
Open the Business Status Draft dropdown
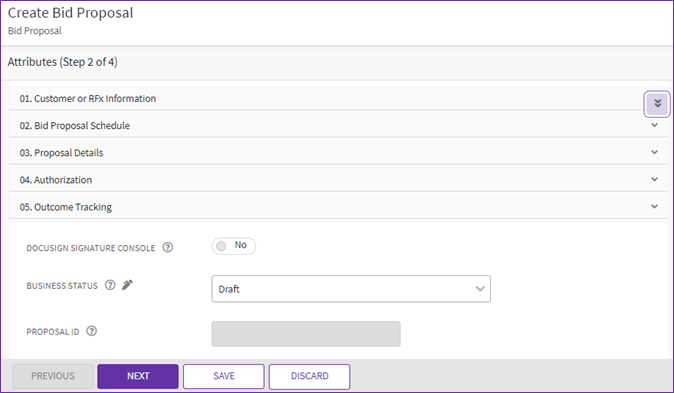click(351, 289)
